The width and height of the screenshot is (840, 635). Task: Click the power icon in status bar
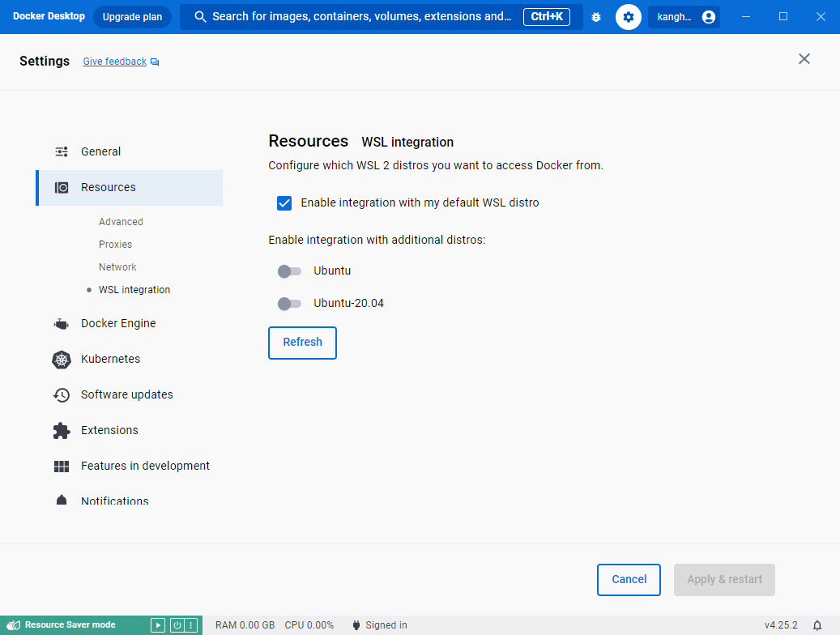[x=177, y=624]
